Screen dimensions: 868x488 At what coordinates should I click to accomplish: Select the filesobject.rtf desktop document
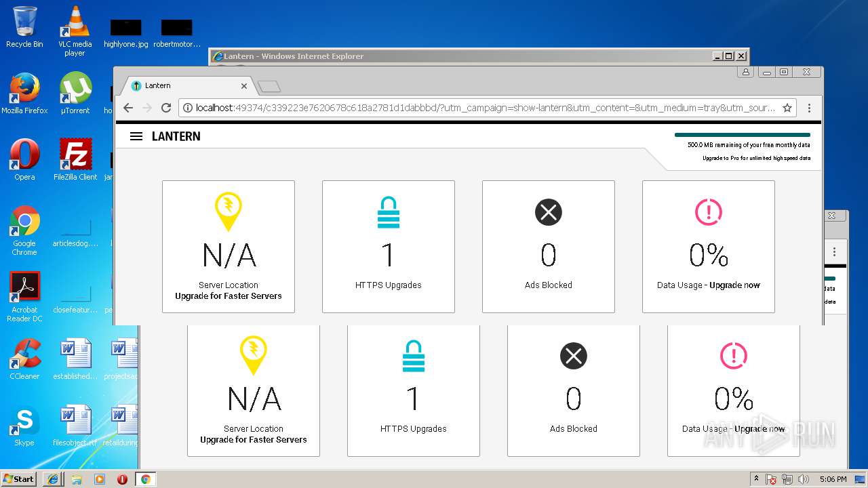pos(75,426)
